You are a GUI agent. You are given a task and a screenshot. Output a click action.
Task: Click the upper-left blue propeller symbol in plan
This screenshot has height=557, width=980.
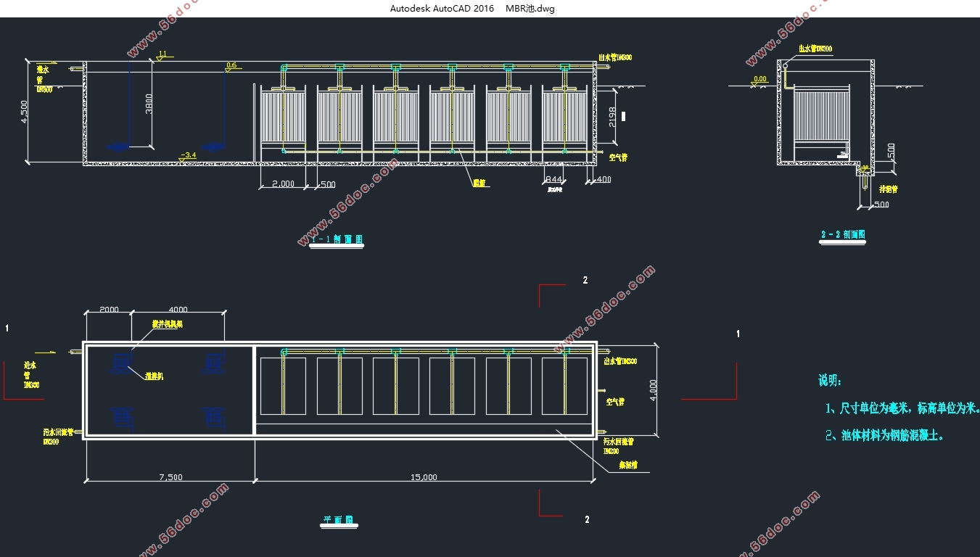coord(122,363)
